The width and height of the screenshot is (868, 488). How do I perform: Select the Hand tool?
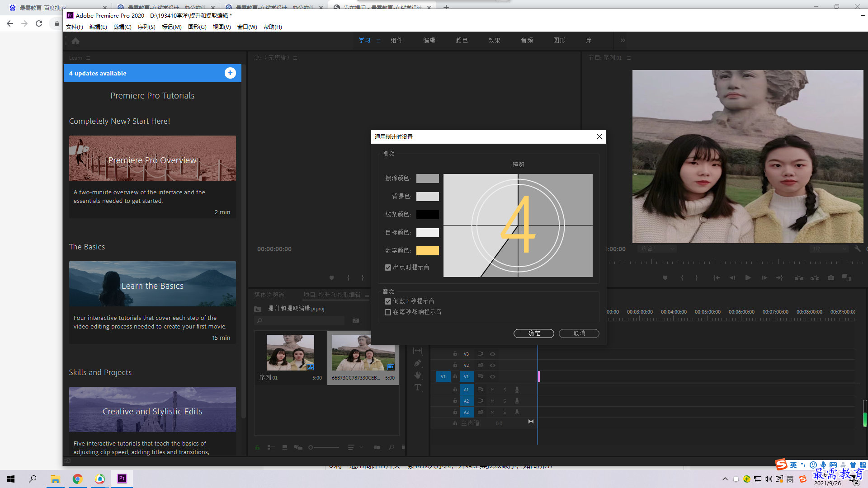tap(418, 375)
